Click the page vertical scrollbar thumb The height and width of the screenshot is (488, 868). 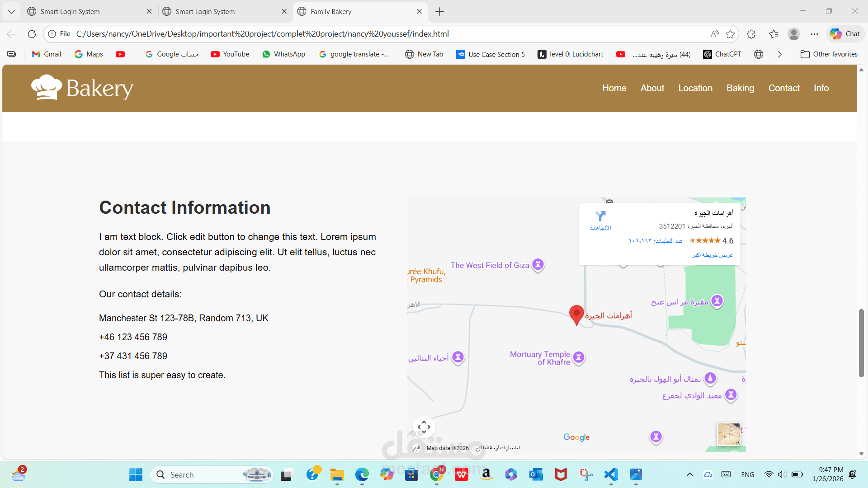click(861, 343)
